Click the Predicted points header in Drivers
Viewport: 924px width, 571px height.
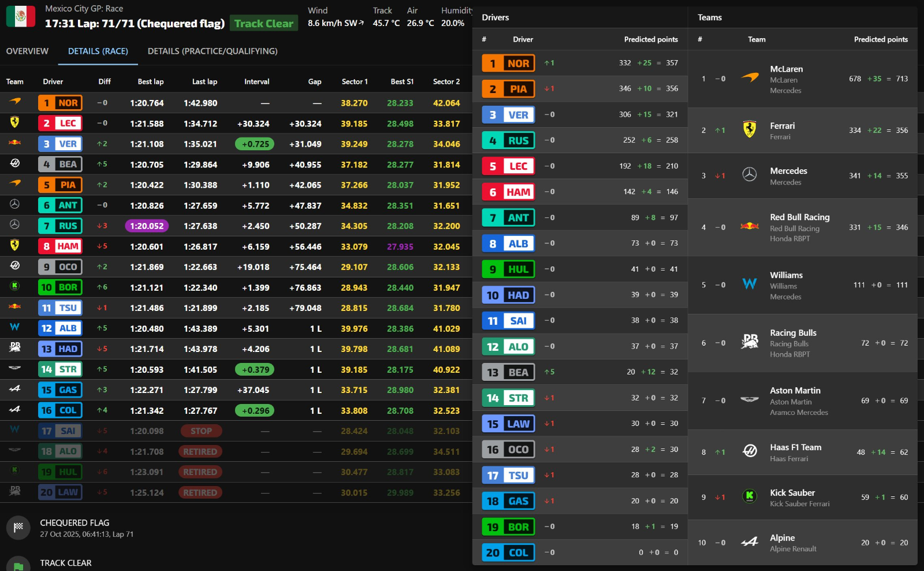[651, 39]
